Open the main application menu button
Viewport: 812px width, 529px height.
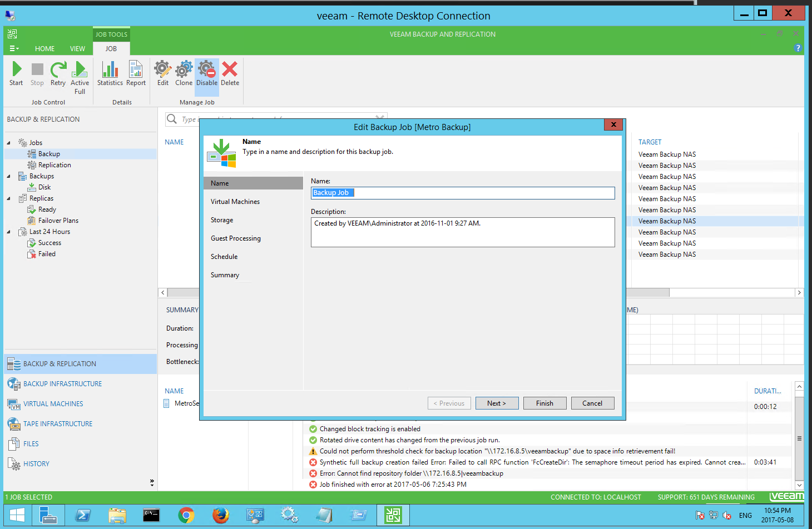tap(14, 48)
